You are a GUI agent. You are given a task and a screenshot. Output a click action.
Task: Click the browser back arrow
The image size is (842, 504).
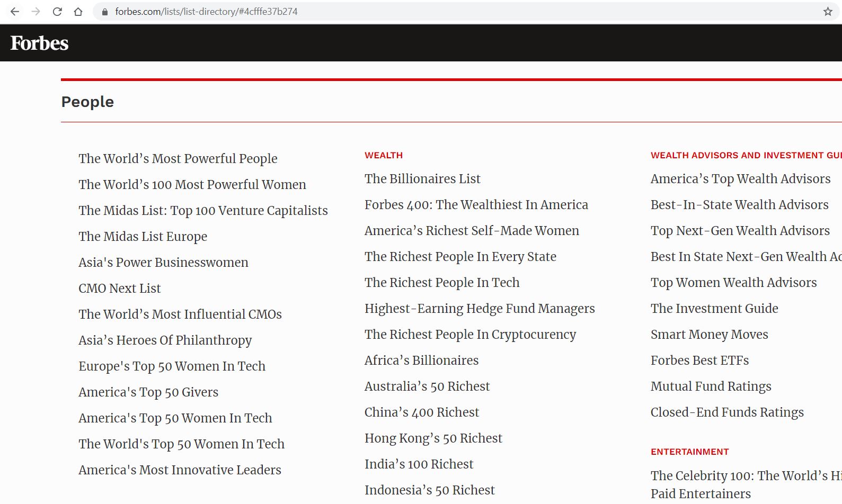coord(15,12)
